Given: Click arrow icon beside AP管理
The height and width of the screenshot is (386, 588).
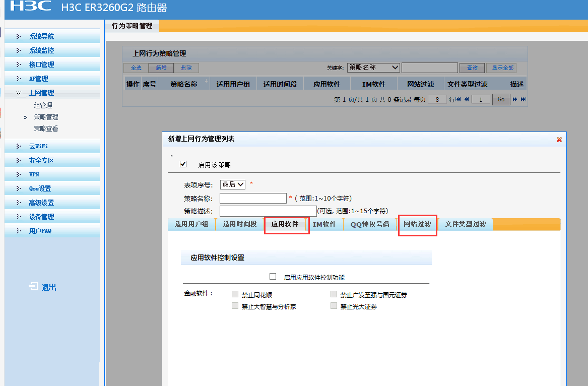Looking at the screenshot, I should point(18,79).
